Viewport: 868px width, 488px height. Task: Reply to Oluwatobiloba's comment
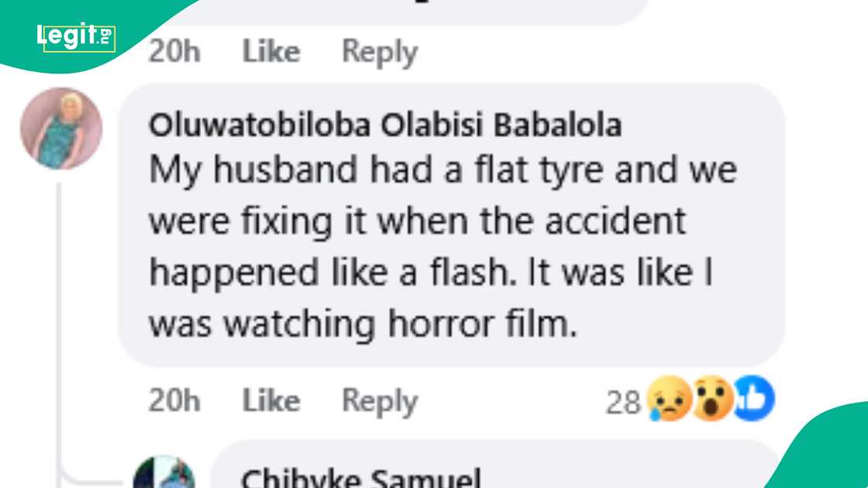click(379, 400)
